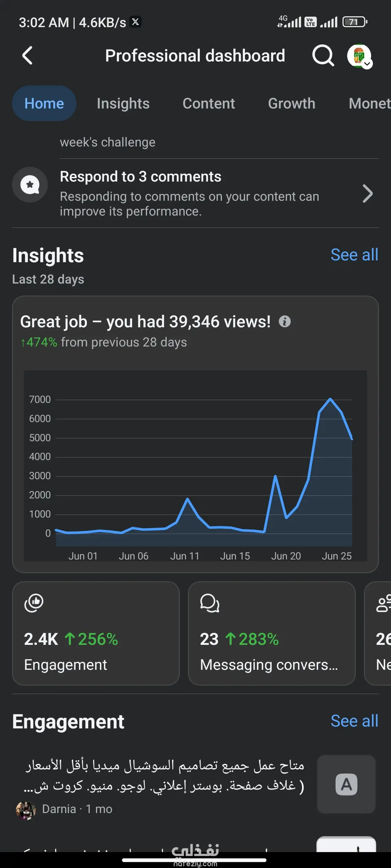Click See all next to Engagement
The image size is (391, 868).
pos(354,721)
